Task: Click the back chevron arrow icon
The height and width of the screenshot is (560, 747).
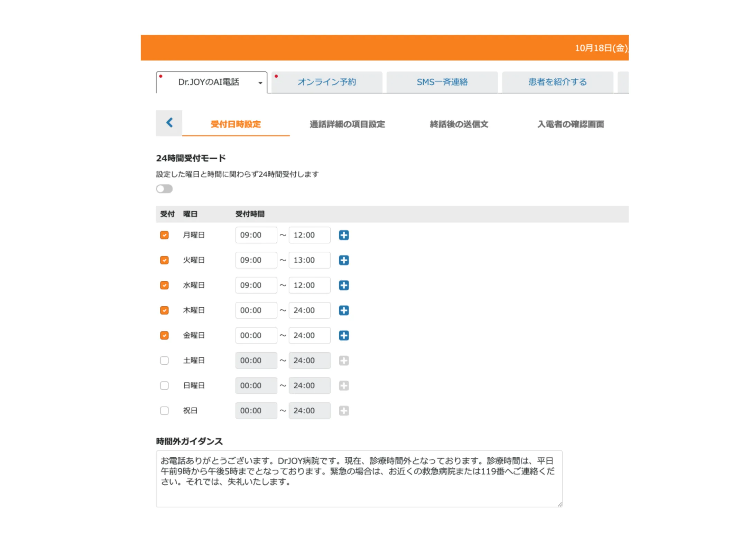Action: click(169, 123)
